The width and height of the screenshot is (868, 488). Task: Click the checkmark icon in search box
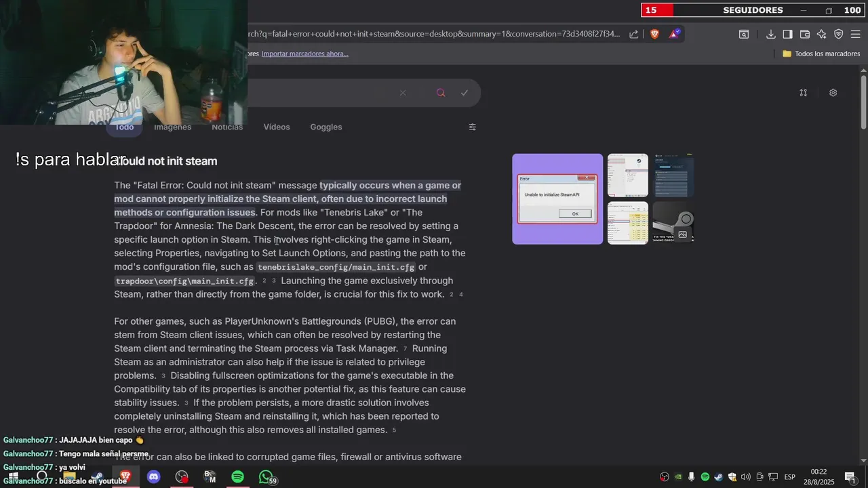tap(465, 93)
